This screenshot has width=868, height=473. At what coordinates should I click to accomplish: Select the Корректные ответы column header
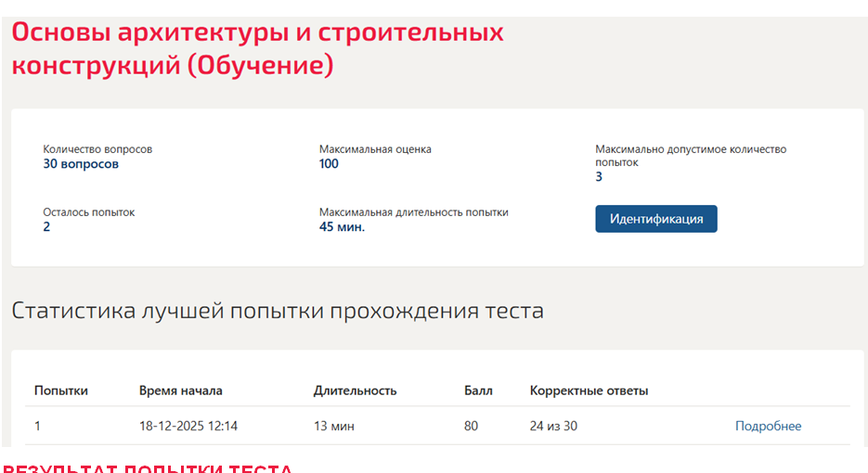point(589,390)
